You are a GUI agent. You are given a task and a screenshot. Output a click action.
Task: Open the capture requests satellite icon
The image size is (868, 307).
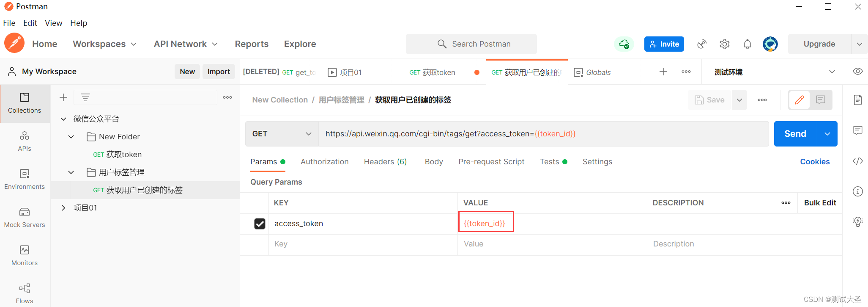[x=702, y=44]
